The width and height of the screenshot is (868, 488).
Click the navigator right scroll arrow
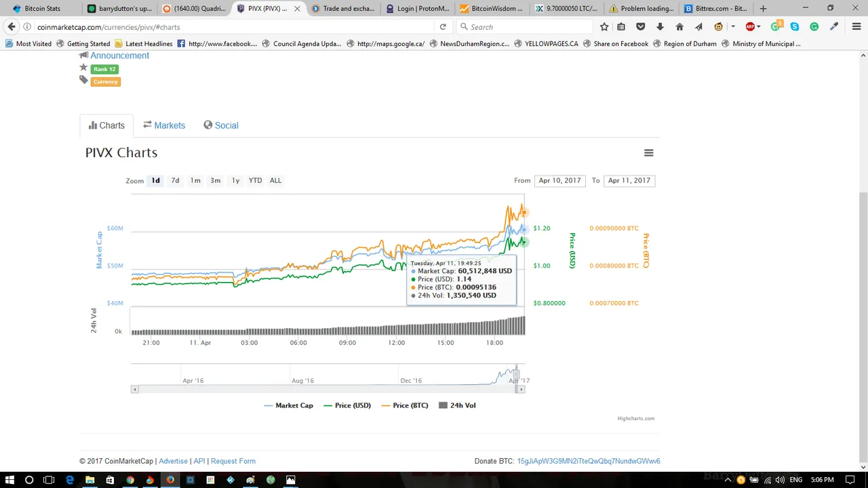pyautogui.click(x=521, y=389)
